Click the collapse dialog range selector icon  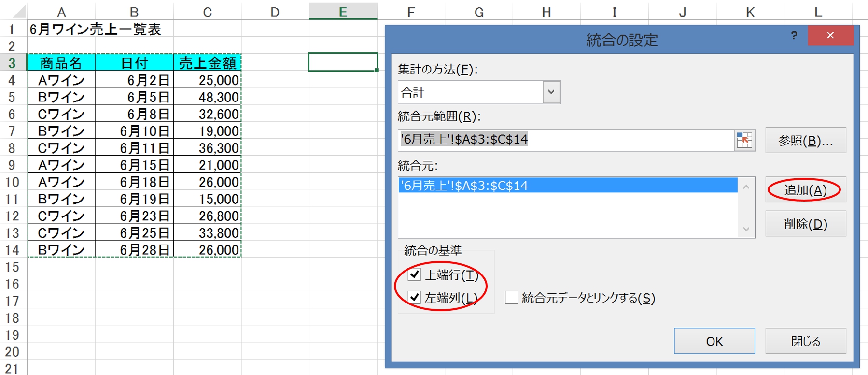coord(744,141)
